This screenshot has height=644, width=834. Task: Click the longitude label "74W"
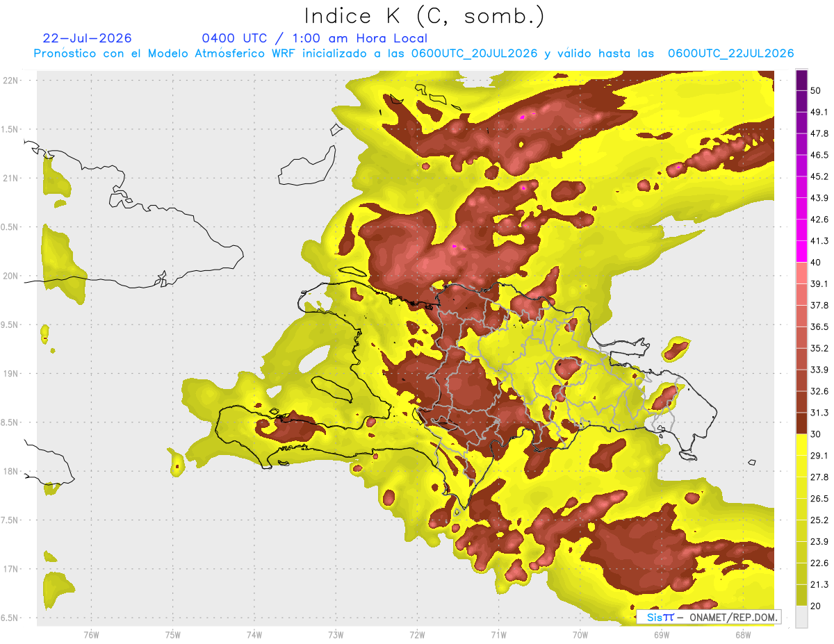tap(254, 635)
